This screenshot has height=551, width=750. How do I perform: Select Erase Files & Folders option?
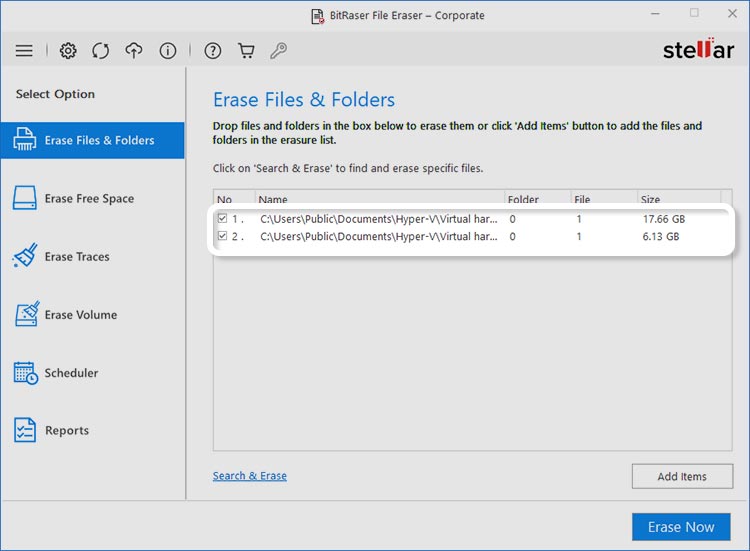(92, 140)
